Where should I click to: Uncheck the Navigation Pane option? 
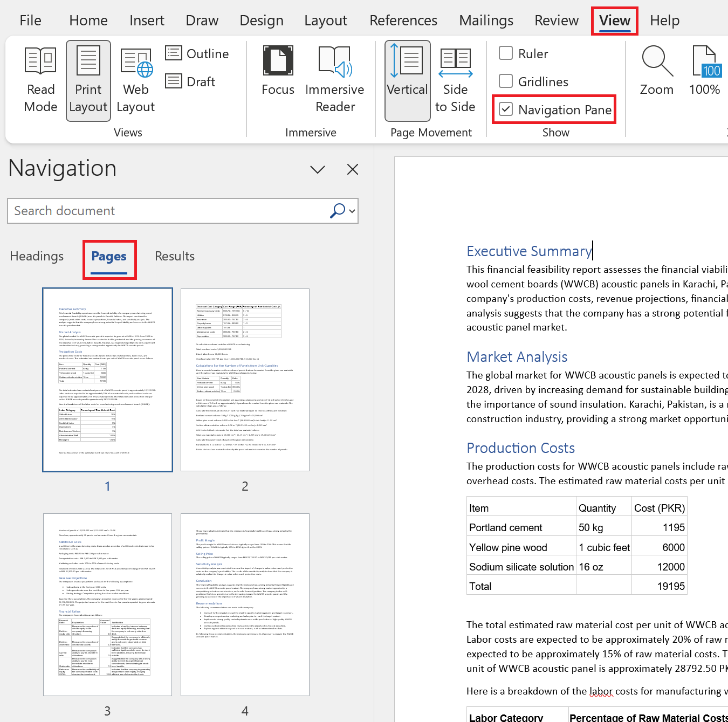(x=506, y=109)
